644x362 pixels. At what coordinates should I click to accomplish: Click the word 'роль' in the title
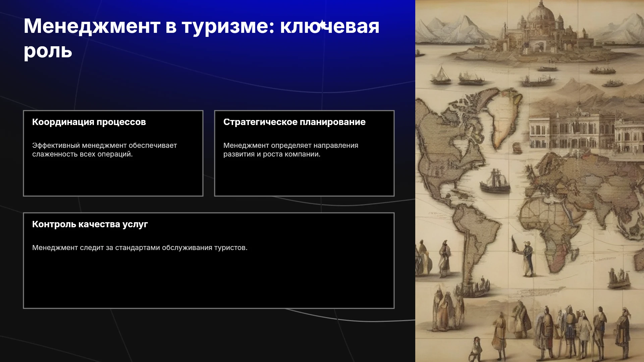pyautogui.click(x=48, y=51)
